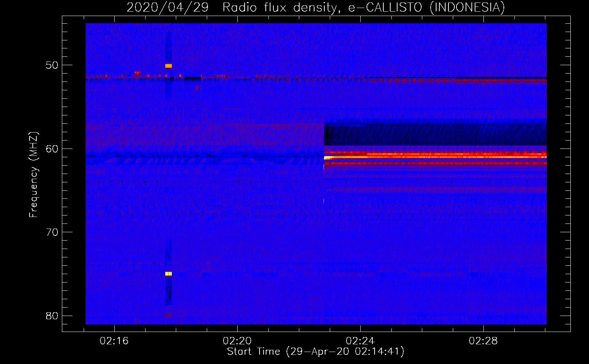Click the "Start Time (29-Apr-20 02:14:41)" label

(x=316, y=352)
